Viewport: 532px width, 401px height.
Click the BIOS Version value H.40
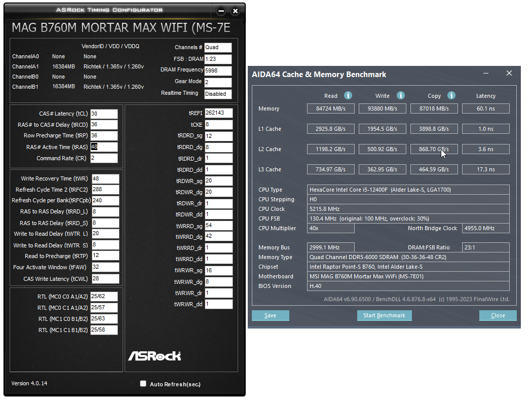tap(408, 286)
